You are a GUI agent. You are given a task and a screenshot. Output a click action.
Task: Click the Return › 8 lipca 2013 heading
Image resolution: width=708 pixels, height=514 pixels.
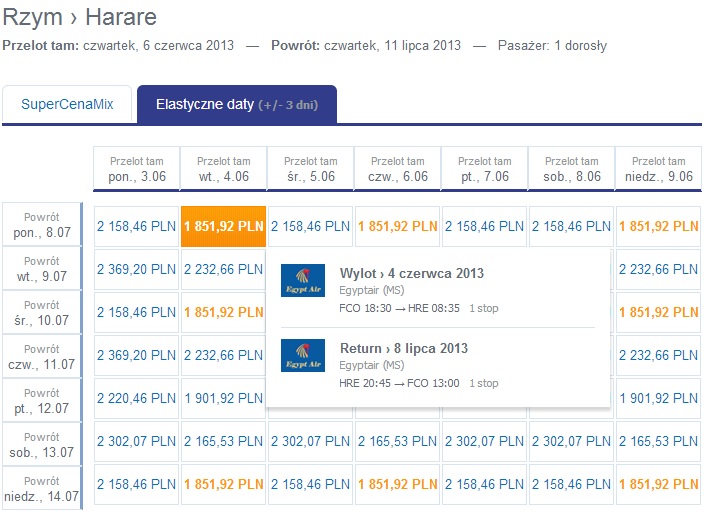pos(404,348)
